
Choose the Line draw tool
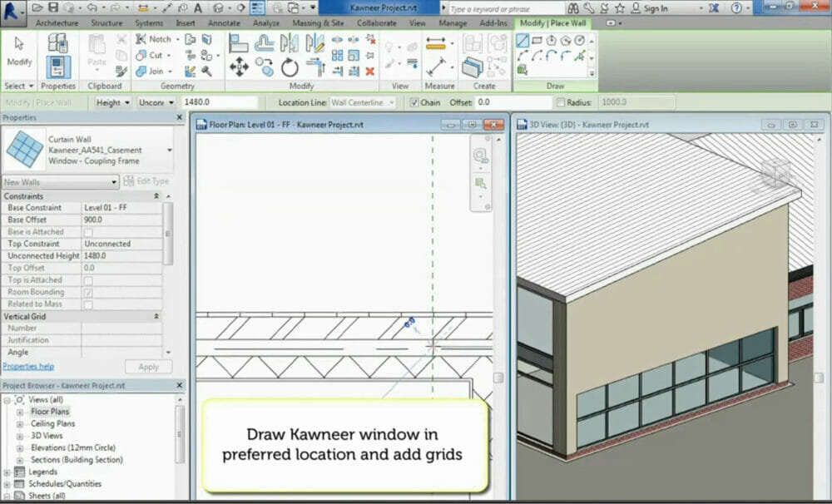click(x=522, y=40)
